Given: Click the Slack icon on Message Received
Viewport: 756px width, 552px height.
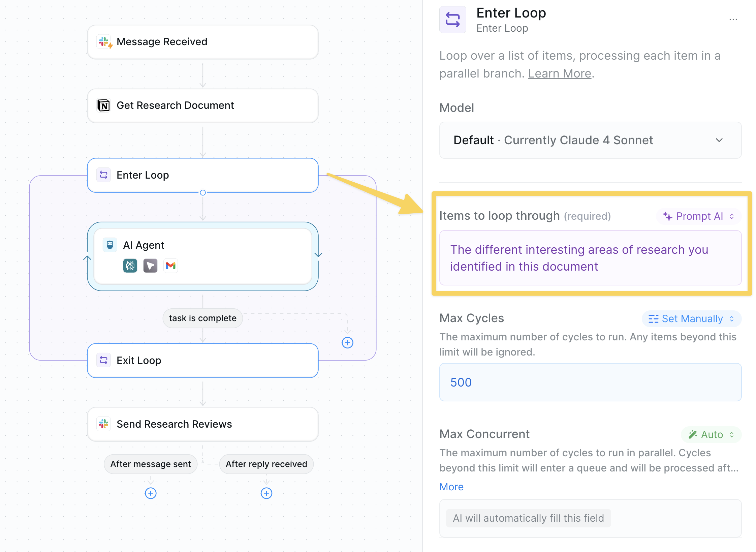Looking at the screenshot, I should pyautogui.click(x=104, y=42).
